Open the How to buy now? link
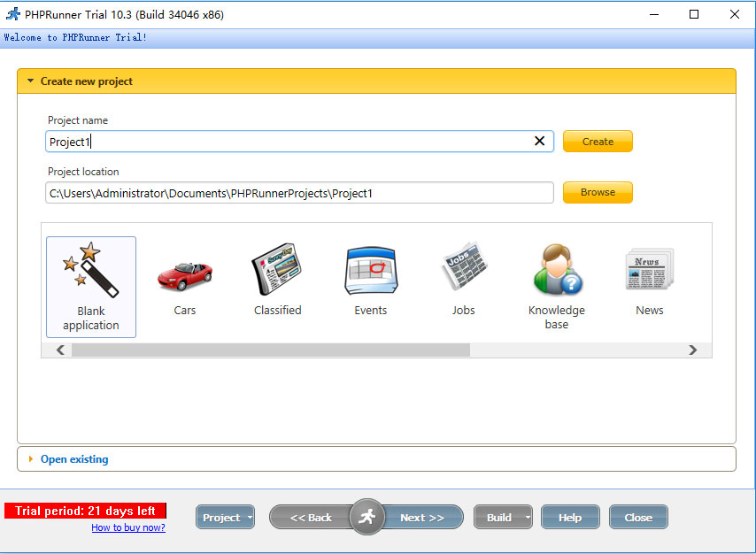The width and height of the screenshot is (756, 554). (128, 527)
